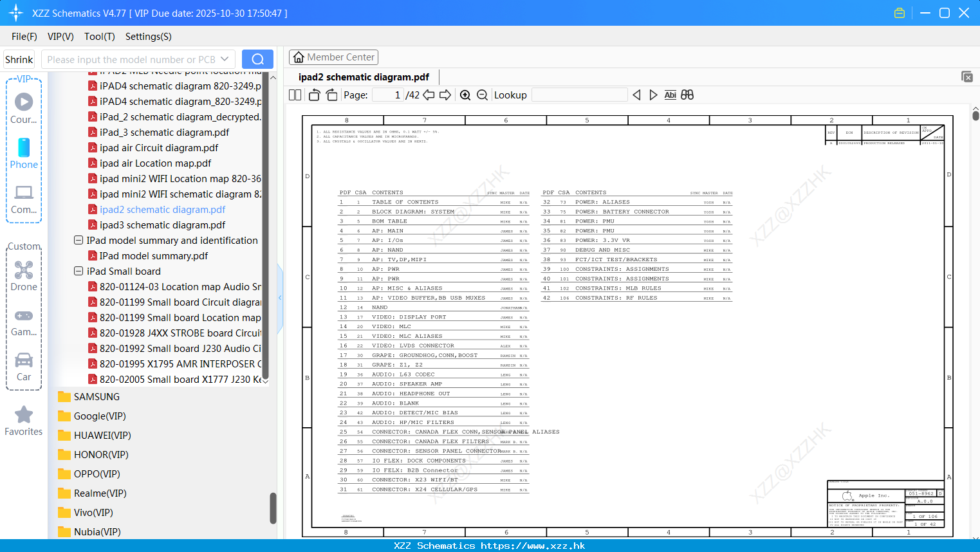Click the file tree vertical scrollbar
The width and height of the screenshot is (980, 552).
(265, 225)
